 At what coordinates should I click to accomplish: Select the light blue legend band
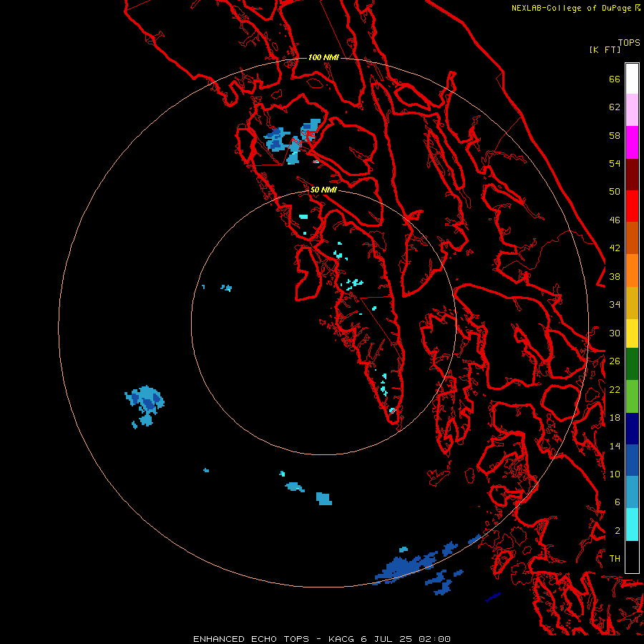632,492
